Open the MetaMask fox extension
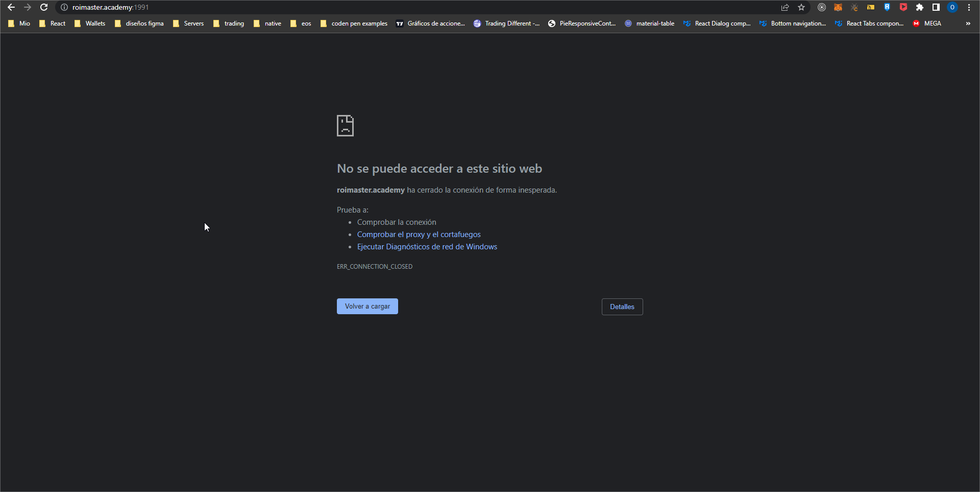 [838, 7]
